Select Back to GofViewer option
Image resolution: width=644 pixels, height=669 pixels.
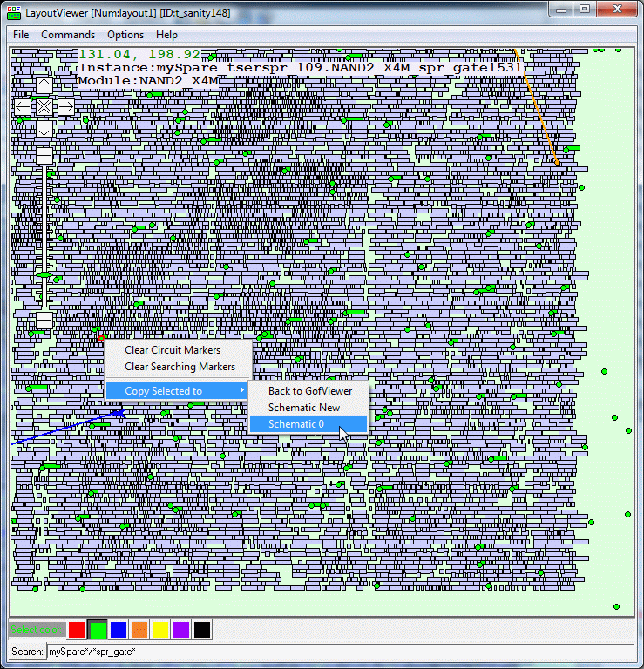pyautogui.click(x=310, y=391)
